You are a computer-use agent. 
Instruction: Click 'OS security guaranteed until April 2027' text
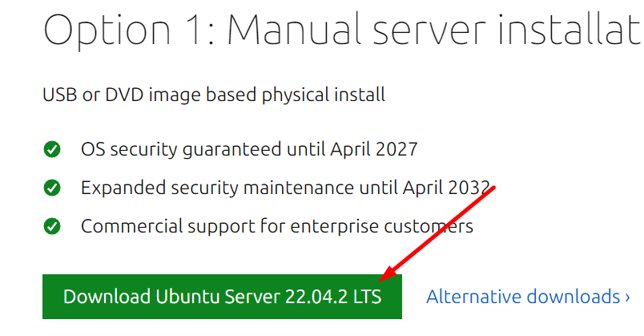(249, 149)
